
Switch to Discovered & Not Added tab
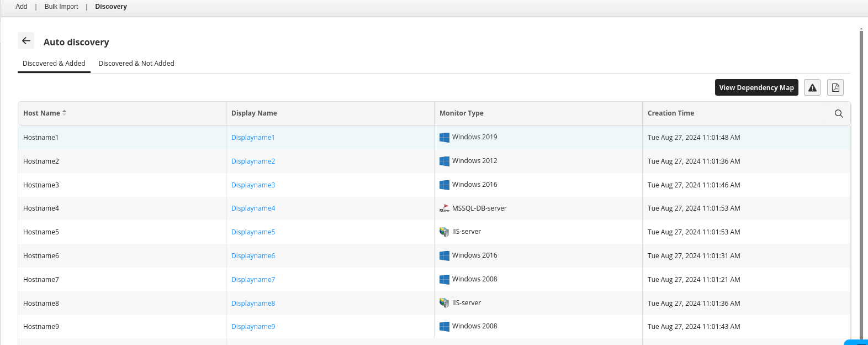(x=136, y=64)
